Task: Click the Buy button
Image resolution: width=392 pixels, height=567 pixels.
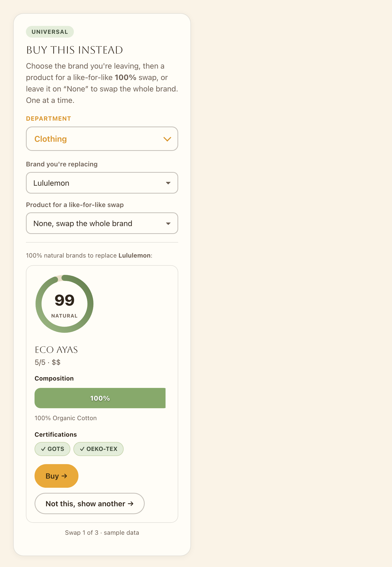Action: coord(56,476)
